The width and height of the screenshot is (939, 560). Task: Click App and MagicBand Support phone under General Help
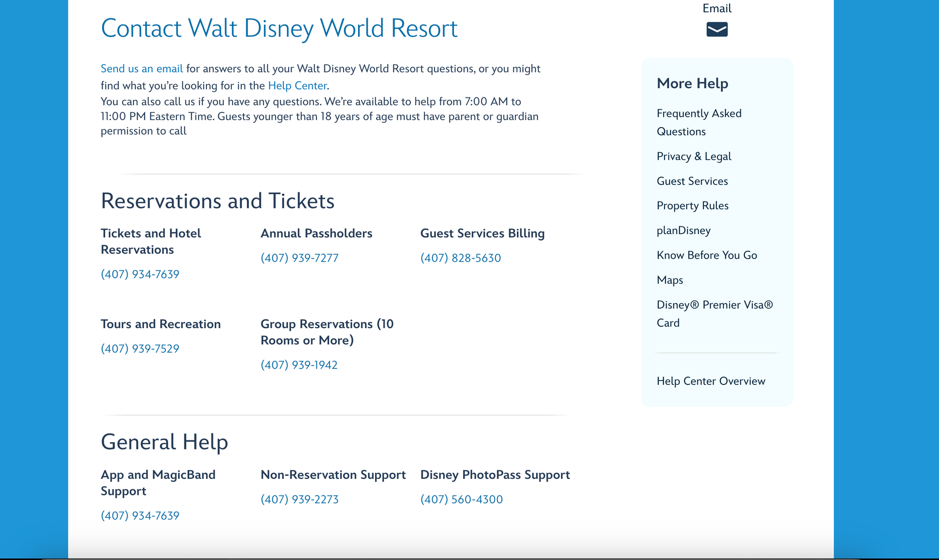coord(140,515)
